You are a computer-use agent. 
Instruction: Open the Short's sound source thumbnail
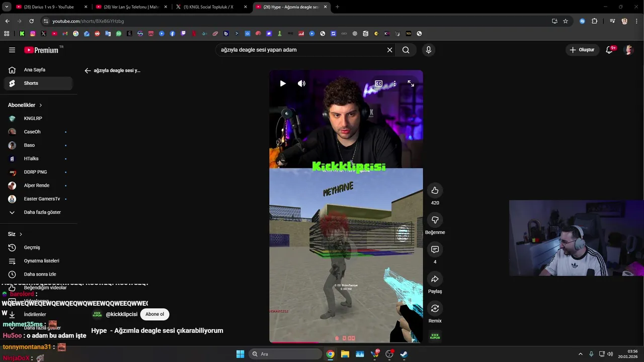pyautogui.click(x=435, y=336)
